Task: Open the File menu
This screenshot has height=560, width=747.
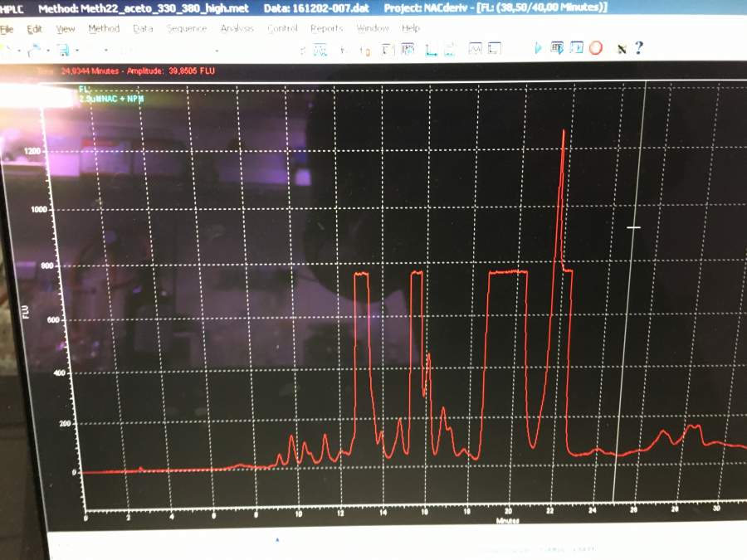Action: pos(7,30)
